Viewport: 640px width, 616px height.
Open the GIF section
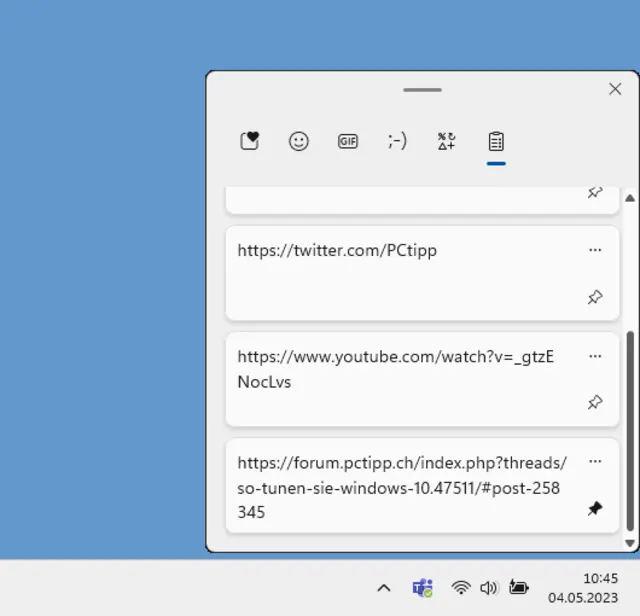[x=348, y=141]
